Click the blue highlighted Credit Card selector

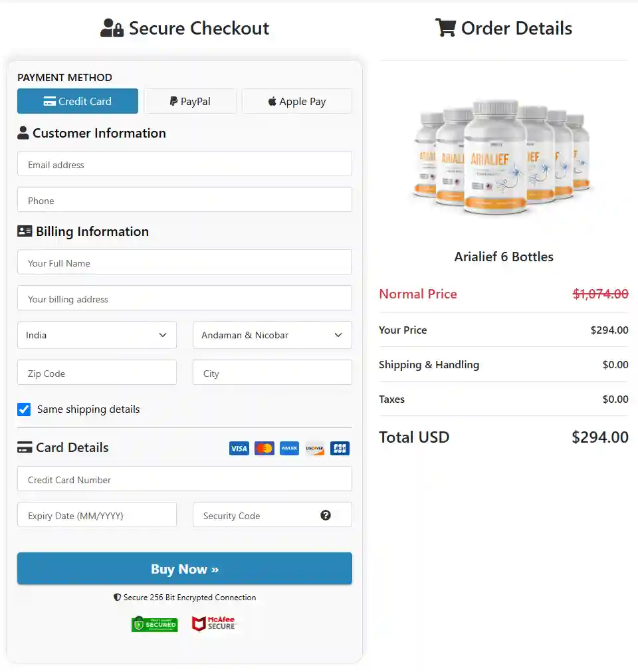tap(77, 100)
